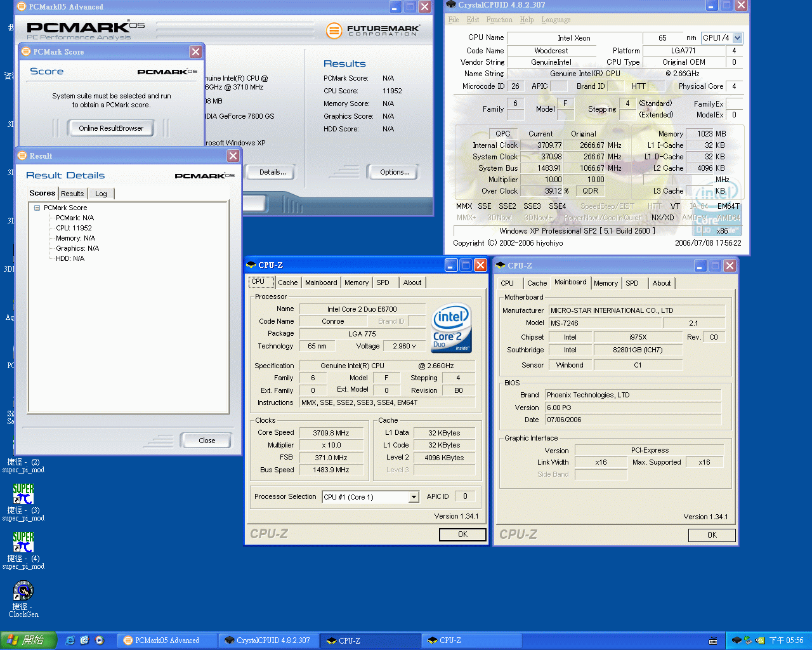Open the Function menu in CrystalCPUID
Screen dimensions: 812x650
coord(499,20)
